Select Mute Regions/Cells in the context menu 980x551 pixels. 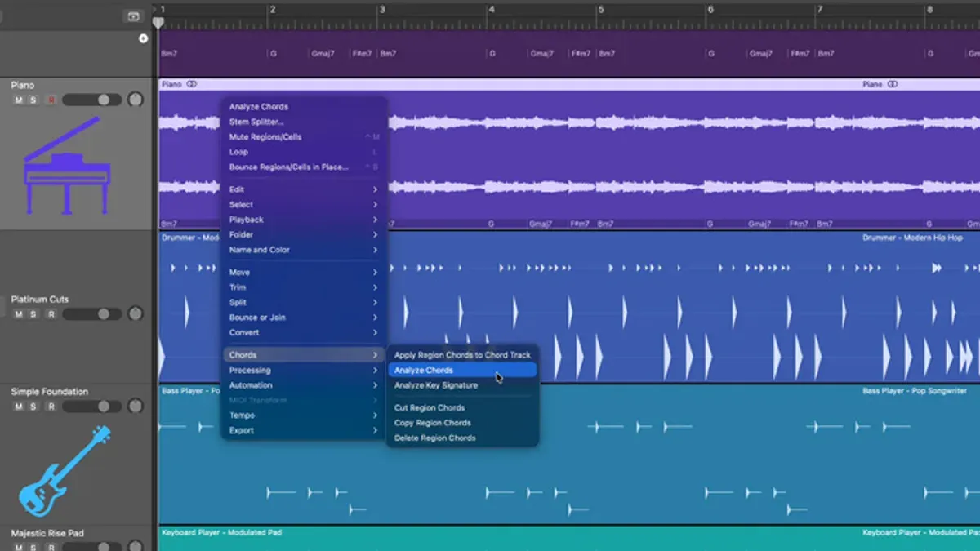tap(304, 137)
